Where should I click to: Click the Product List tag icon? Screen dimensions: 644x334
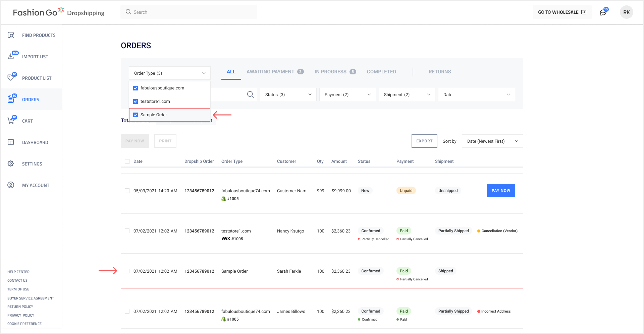pyautogui.click(x=11, y=78)
